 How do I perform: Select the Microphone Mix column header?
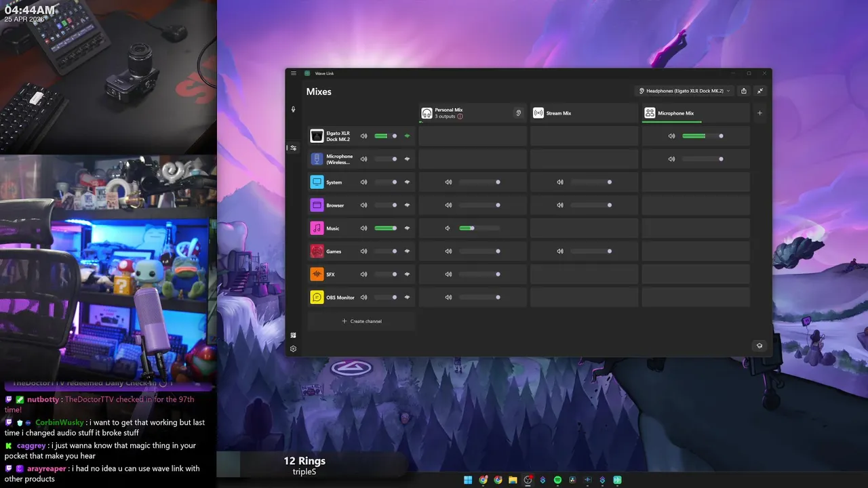pyautogui.click(x=696, y=113)
